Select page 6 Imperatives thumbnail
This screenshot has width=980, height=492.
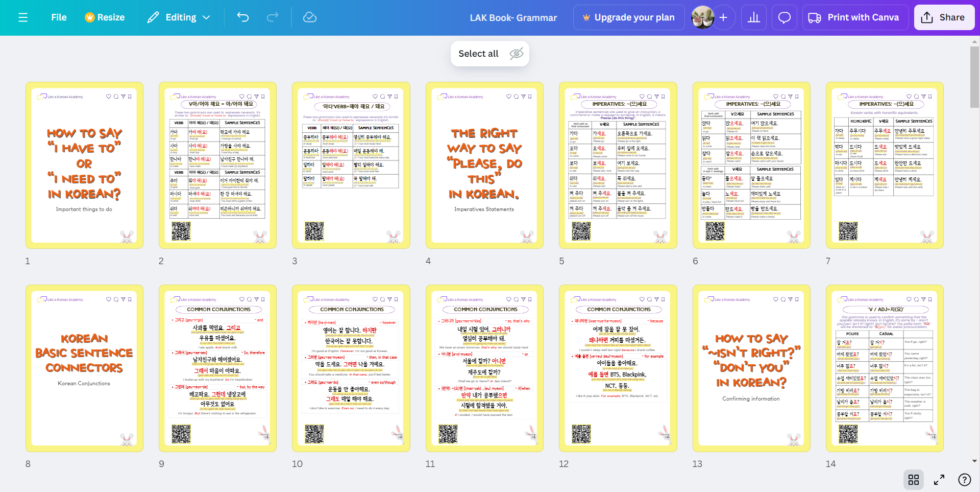click(752, 166)
